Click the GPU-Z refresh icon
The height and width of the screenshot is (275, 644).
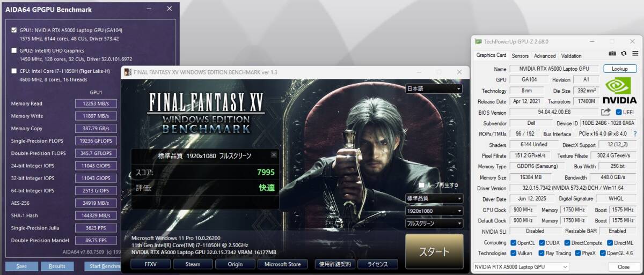pos(624,54)
